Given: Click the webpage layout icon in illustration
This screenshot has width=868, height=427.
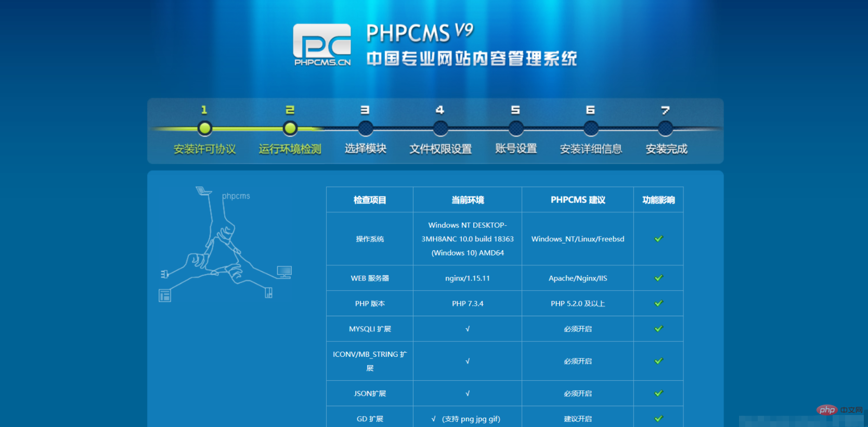Looking at the screenshot, I should pyautogui.click(x=165, y=295).
